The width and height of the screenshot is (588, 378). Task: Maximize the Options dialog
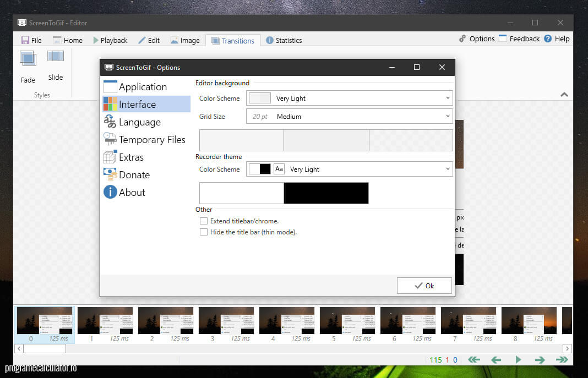417,67
